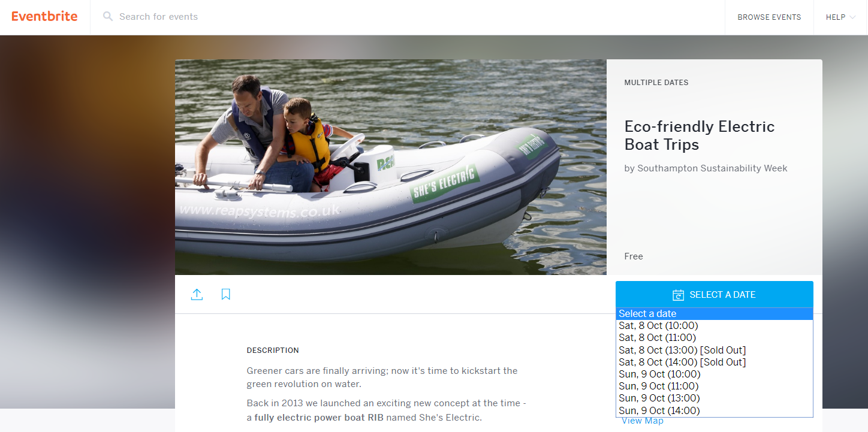Click the share event upload icon
Viewport: 868px width, 432px height.
(197, 294)
